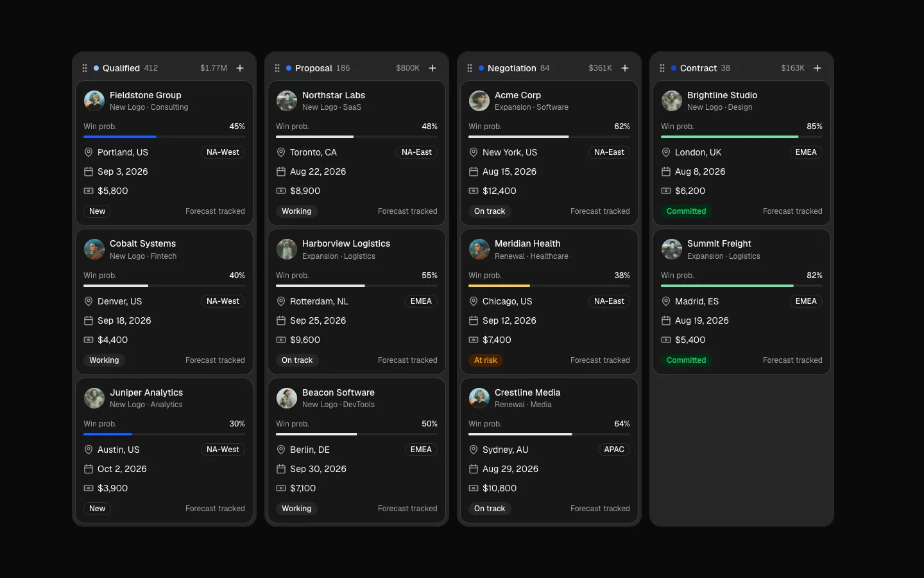Open the Harborview Logistics deal title
Screen dimensions: 924x578
click(x=346, y=243)
